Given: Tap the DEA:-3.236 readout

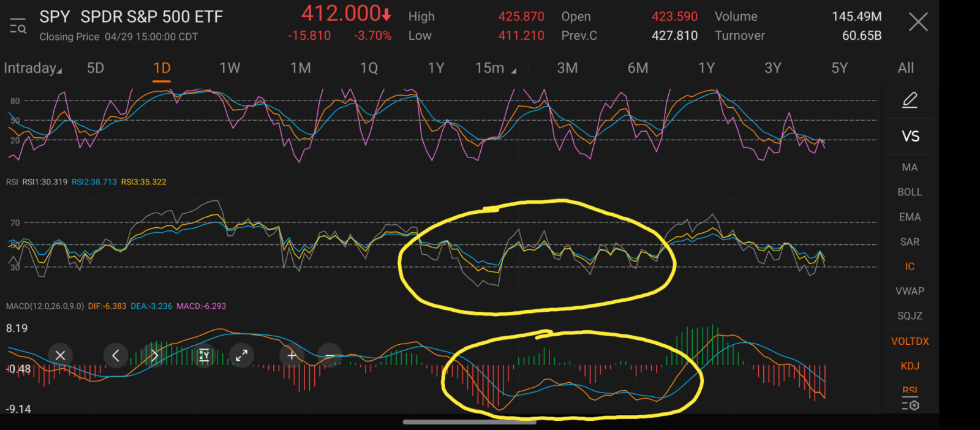Looking at the screenshot, I should (x=151, y=306).
